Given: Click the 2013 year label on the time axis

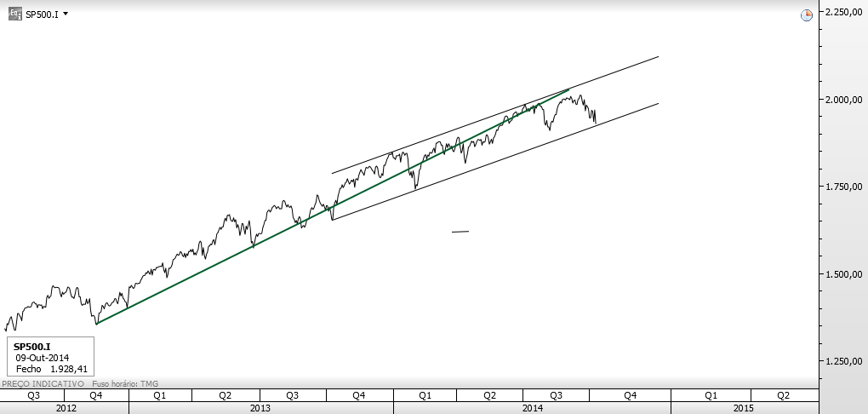Looking at the screenshot, I should [260, 408].
